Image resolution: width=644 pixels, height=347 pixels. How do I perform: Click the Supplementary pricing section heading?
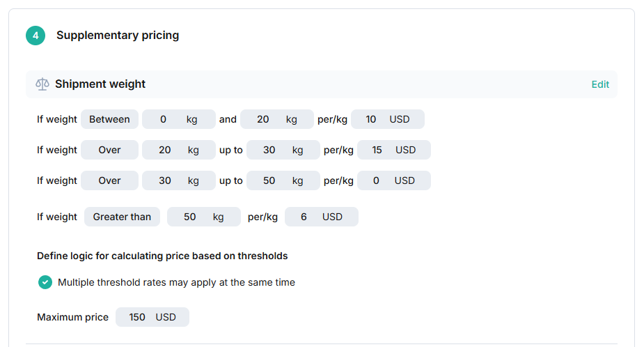coord(118,36)
